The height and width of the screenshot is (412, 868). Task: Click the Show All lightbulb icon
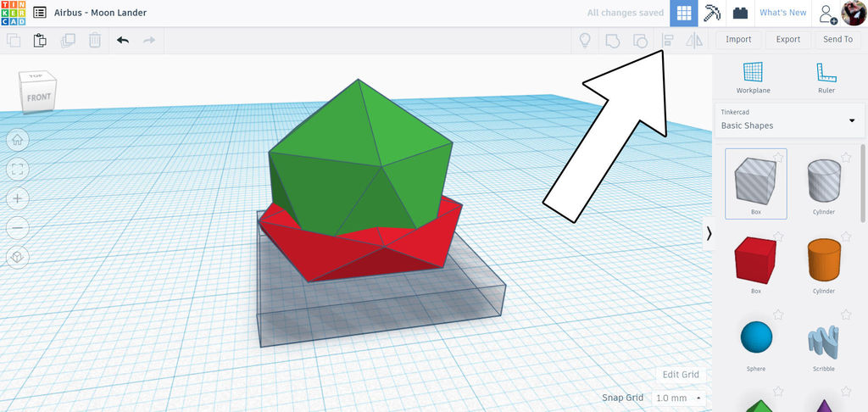click(585, 40)
